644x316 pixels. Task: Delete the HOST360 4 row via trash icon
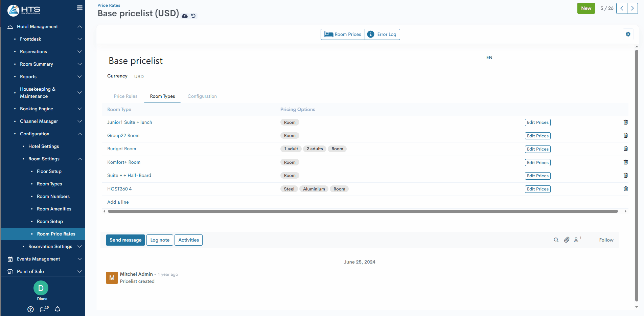pos(625,189)
